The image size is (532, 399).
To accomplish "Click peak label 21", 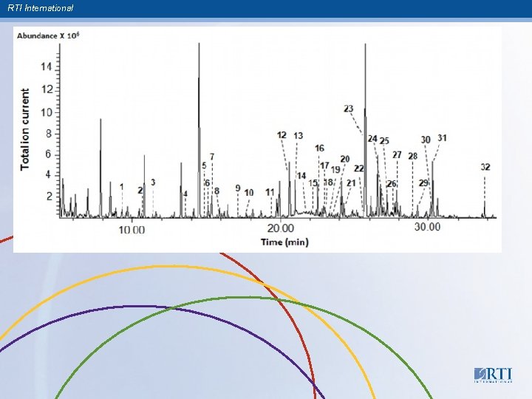I will (x=351, y=183).
